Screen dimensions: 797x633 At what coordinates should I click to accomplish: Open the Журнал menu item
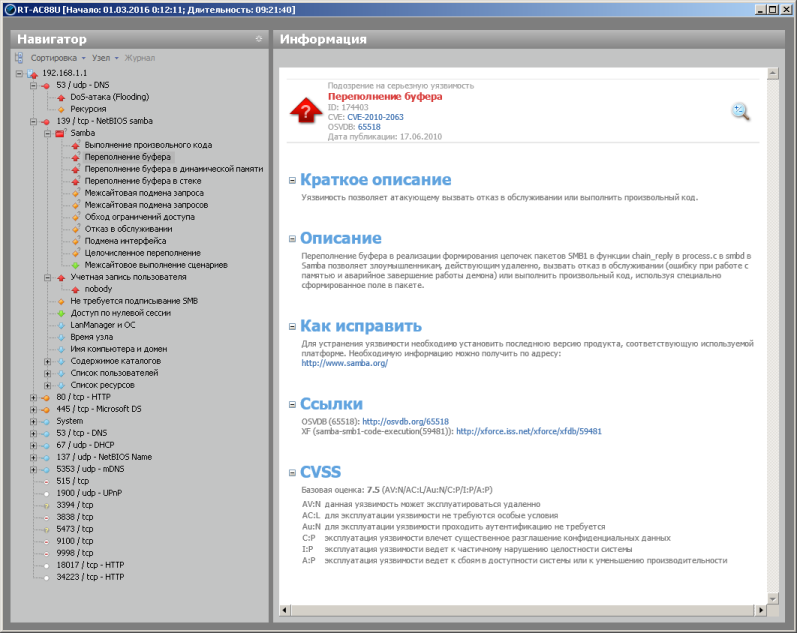[x=140, y=58]
